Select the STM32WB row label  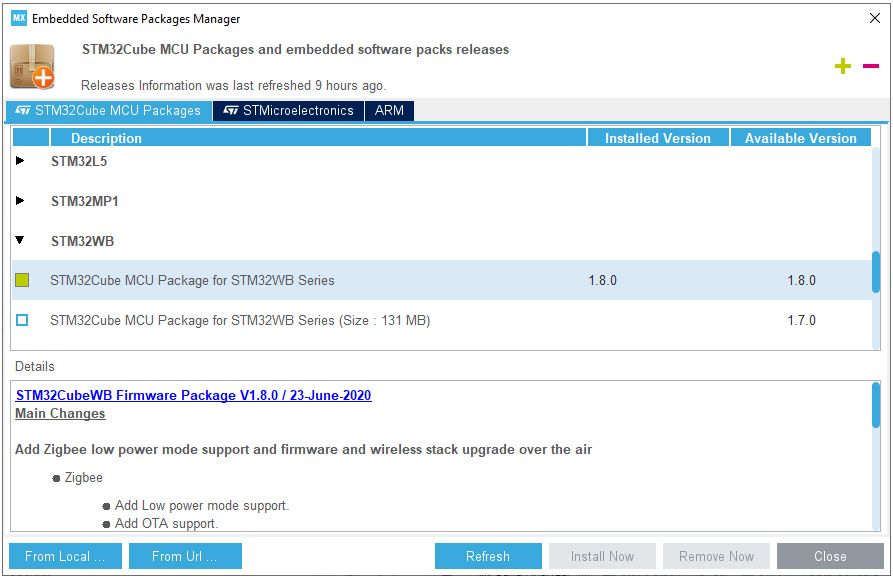click(x=83, y=241)
